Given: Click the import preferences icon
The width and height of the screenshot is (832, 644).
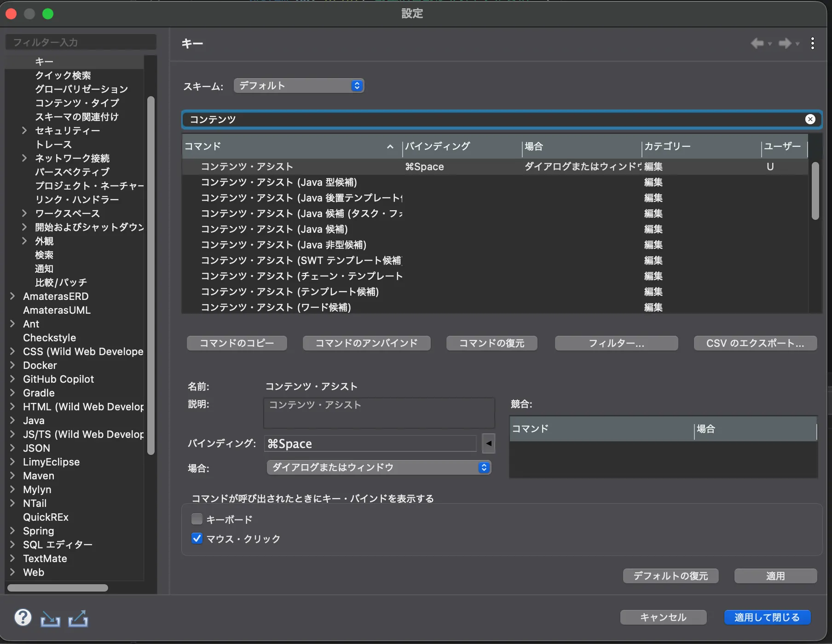Looking at the screenshot, I should (x=50, y=618).
